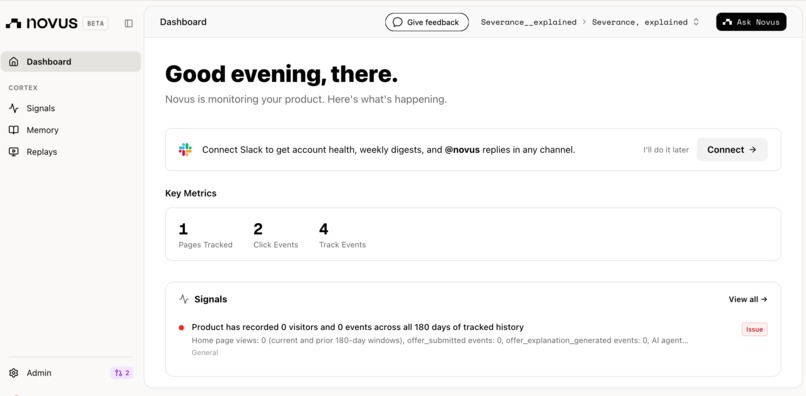Open the Replays page
The height and width of the screenshot is (396, 806).
pyautogui.click(x=71, y=152)
